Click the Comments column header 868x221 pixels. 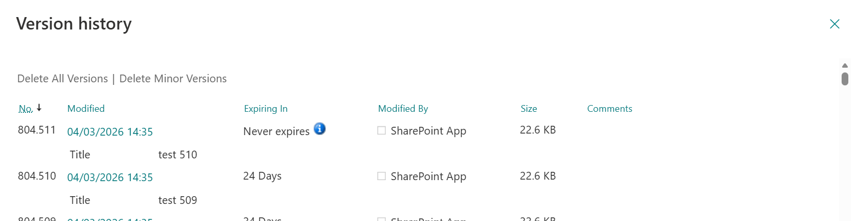(x=609, y=109)
